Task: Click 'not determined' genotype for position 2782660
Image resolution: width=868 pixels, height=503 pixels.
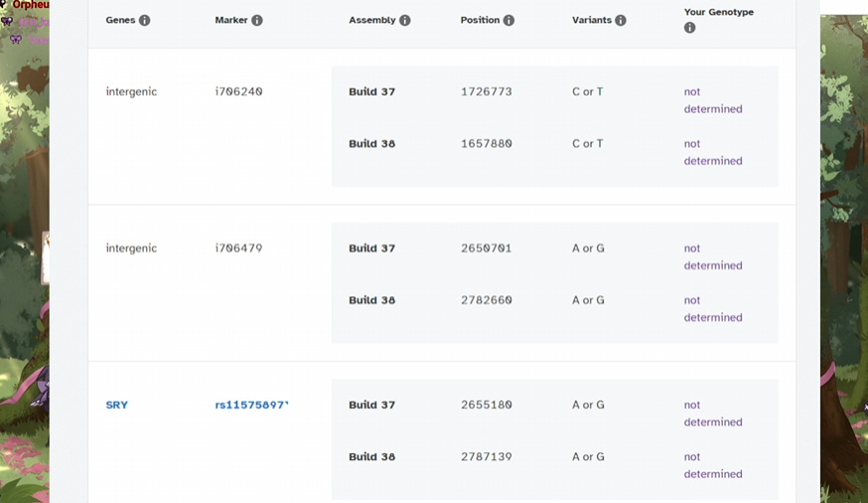Action: pos(712,309)
